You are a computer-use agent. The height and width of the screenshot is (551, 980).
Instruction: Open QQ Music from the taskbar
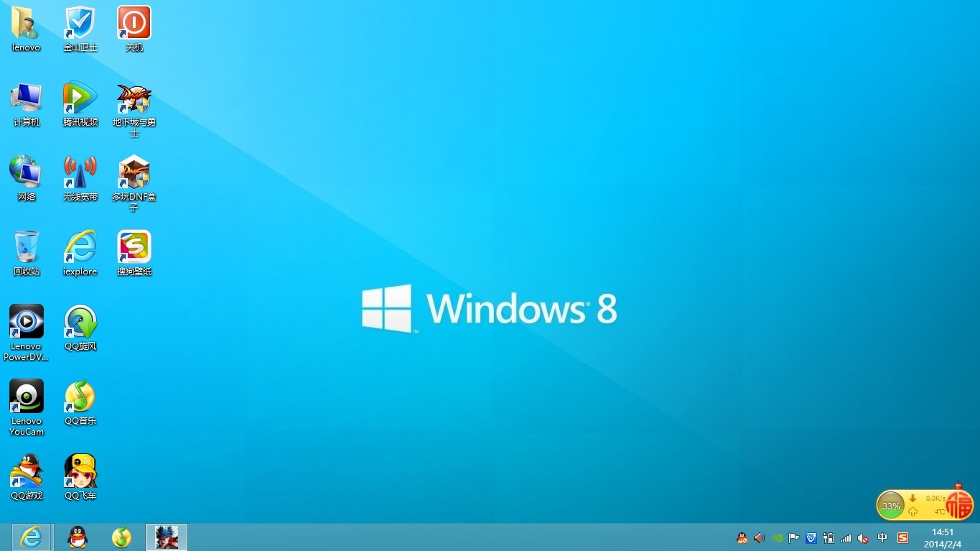(x=122, y=537)
